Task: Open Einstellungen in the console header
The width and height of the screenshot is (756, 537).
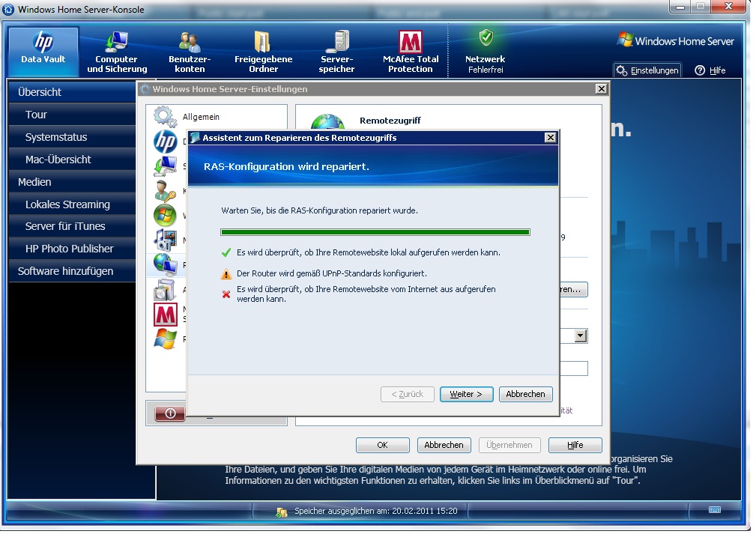Action: click(x=647, y=70)
